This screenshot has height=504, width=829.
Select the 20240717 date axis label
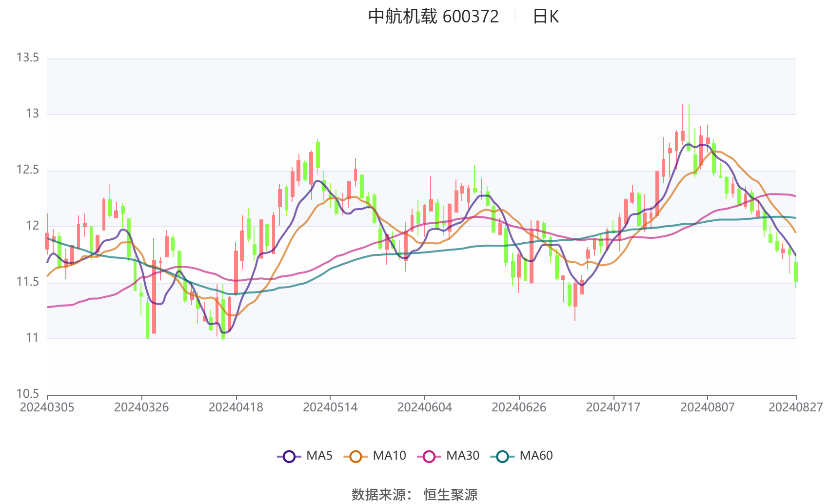coord(613,407)
